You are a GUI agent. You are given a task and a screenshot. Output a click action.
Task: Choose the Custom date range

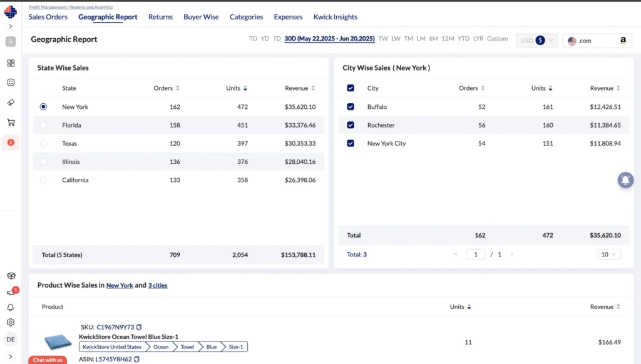point(497,39)
